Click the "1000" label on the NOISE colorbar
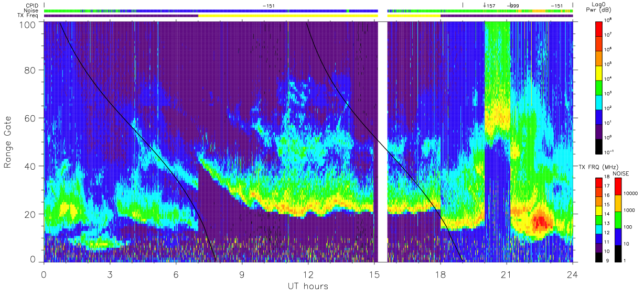The width and height of the screenshot is (644, 297). (630, 211)
